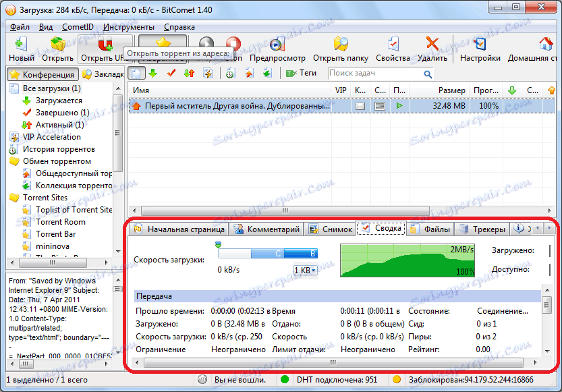Select Torrent Bar in the sidebar
562x392 pixels.
(55, 234)
